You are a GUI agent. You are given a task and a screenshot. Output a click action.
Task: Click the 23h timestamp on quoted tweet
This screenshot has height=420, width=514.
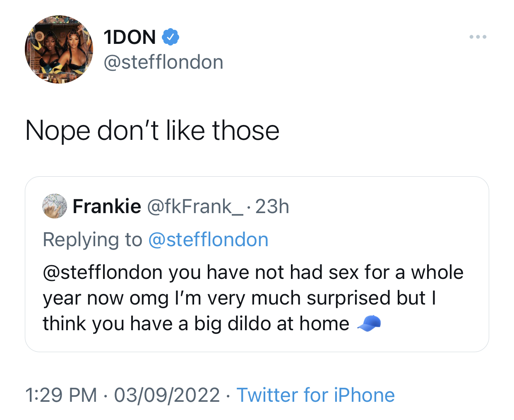(x=272, y=206)
